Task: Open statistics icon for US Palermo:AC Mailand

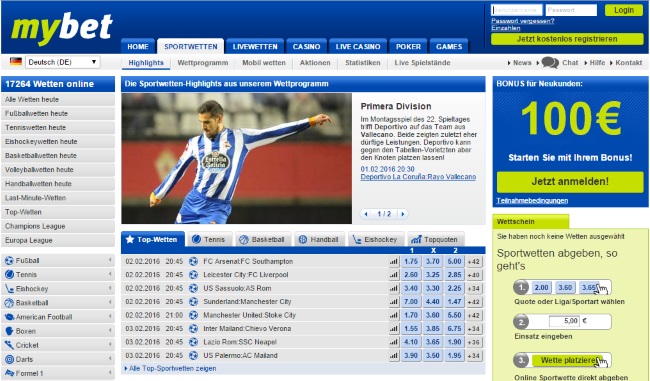Action: click(x=394, y=356)
